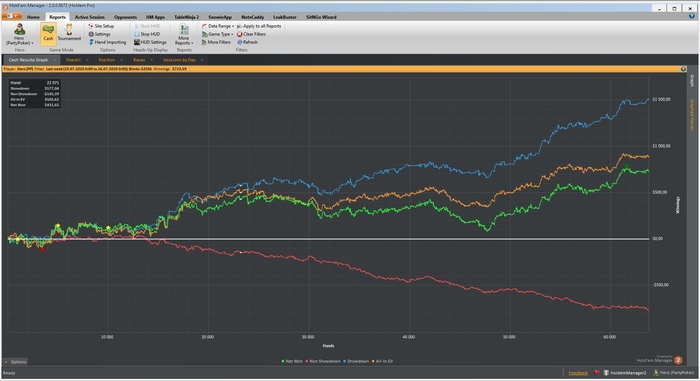Open the More Reports dropdown

184,35
